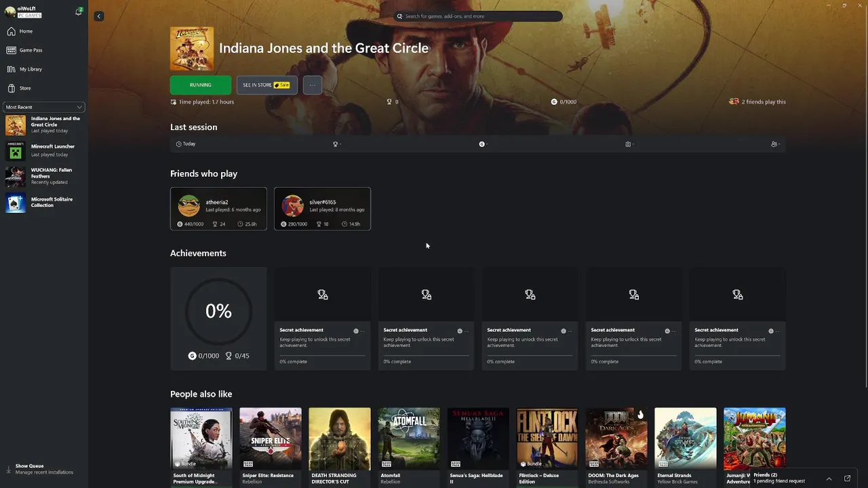Click silver#6165's avatar picture
This screenshot has width=868, height=488.
click(x=293, y=205)
